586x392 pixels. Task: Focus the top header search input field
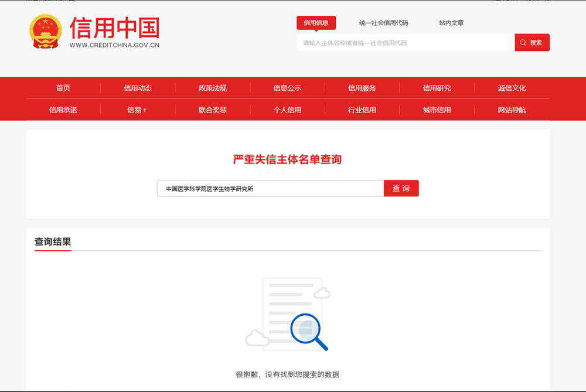(406, 43)
